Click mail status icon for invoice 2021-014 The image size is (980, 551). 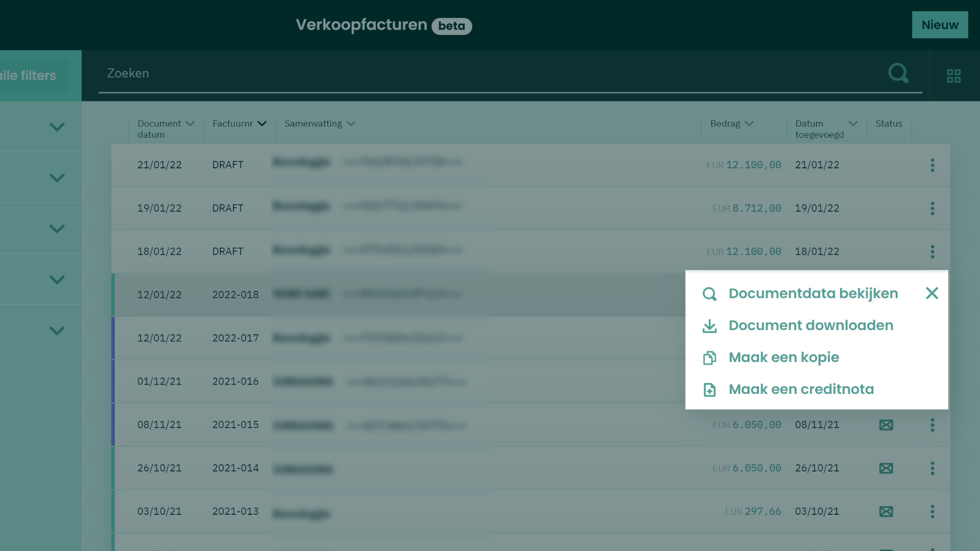pos(886,468)
